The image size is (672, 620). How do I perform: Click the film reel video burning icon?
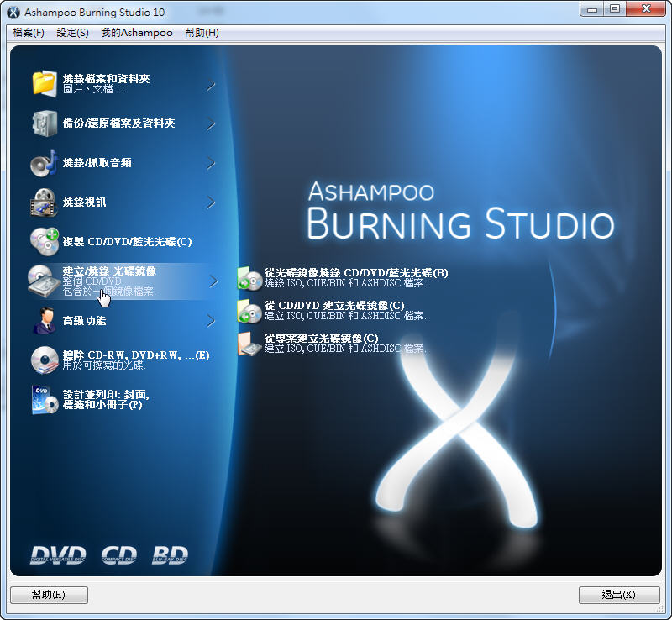click(x=45, y=202)
